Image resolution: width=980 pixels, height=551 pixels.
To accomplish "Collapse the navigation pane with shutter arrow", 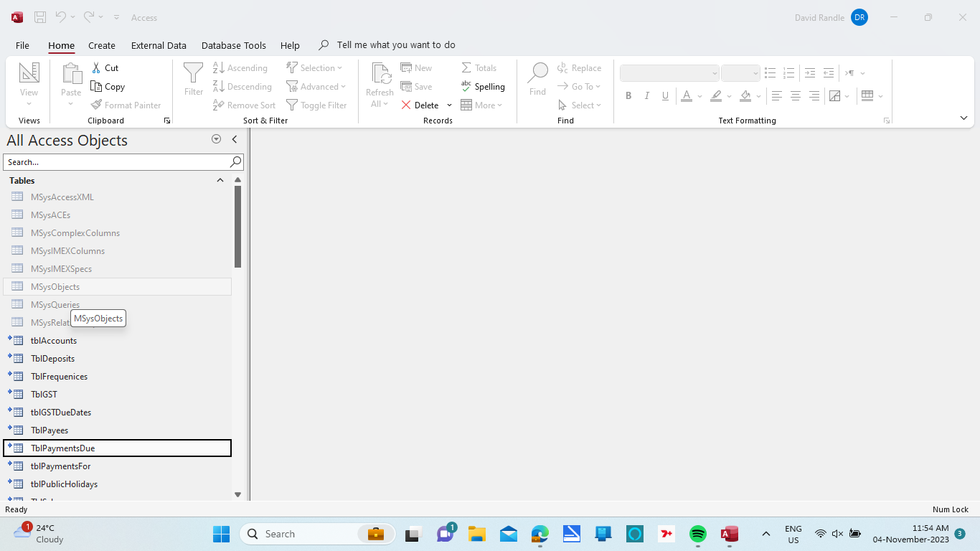I will 234,140.
